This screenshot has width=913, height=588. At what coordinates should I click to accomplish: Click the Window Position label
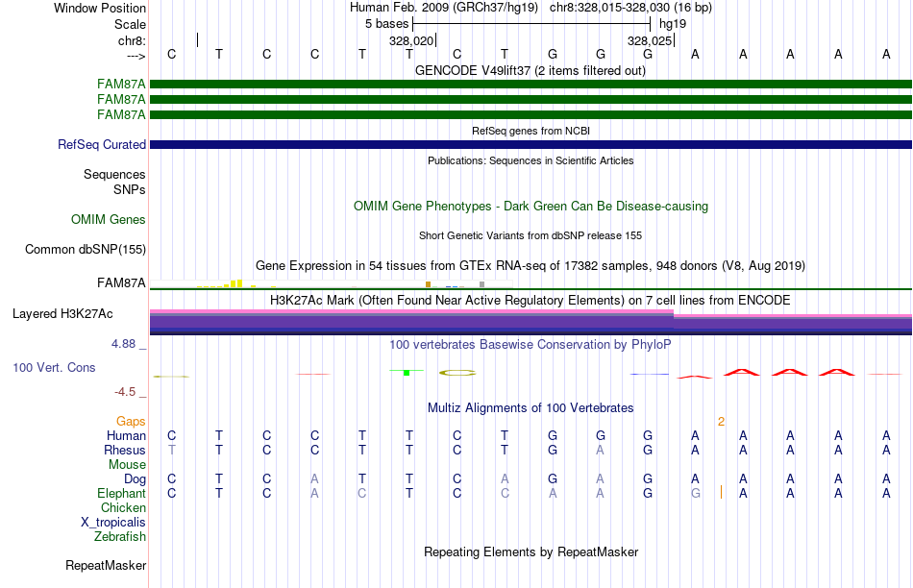pos(100,8)
